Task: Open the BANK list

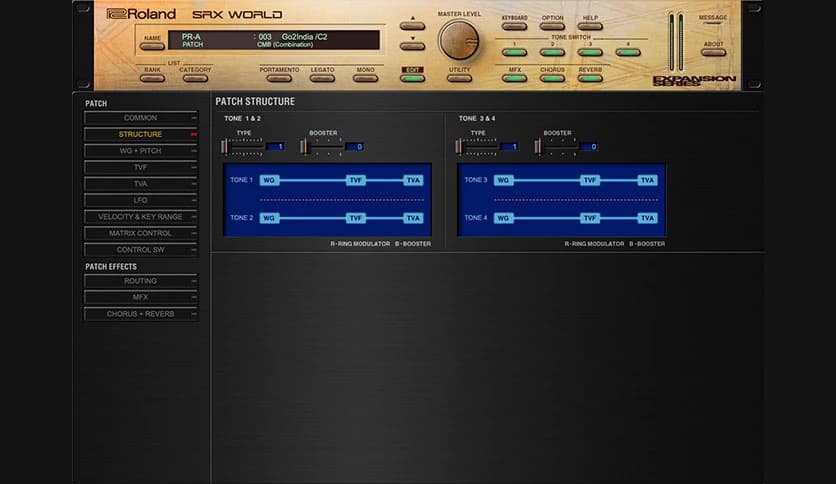Action: coord(152,78)
